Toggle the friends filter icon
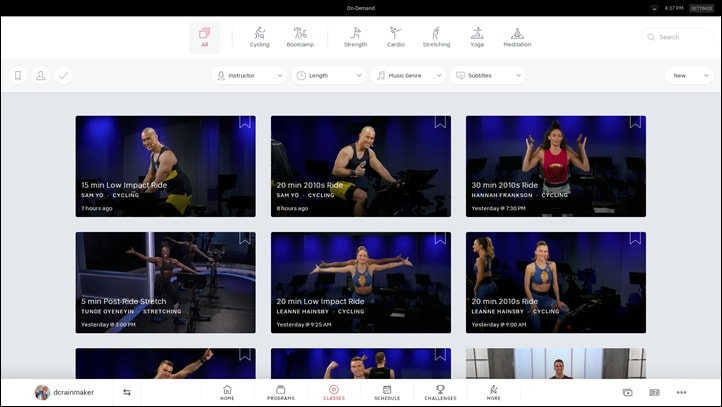This screenshot has height=407, width=722. [x=41, y=76]
